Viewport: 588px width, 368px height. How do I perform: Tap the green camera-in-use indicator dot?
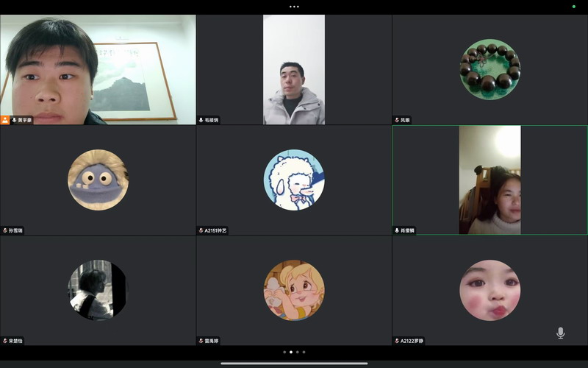[x=573, y=7]
